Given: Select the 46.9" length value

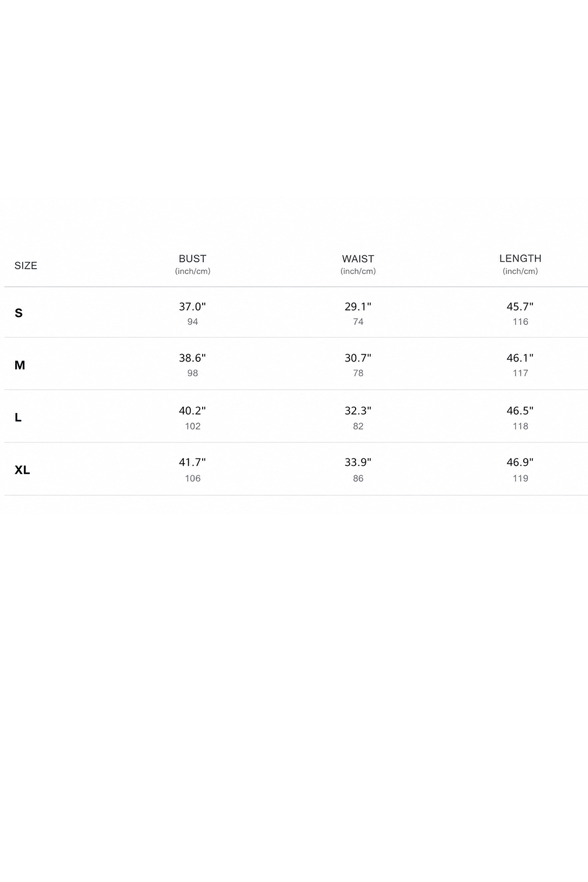Looking at the screenshot, I should pyautogui.click(x=520, y=462).
